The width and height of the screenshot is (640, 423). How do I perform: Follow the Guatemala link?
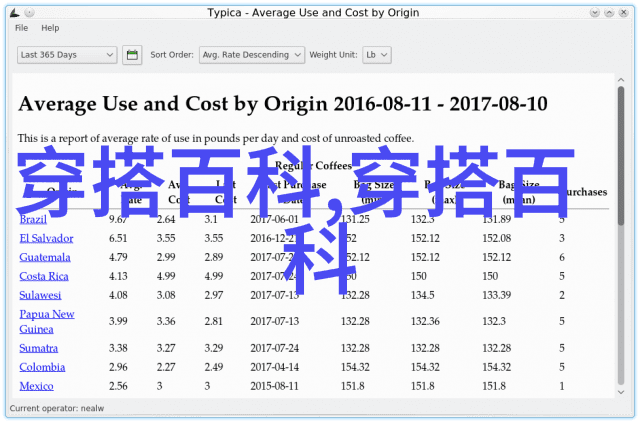[45, 257]
